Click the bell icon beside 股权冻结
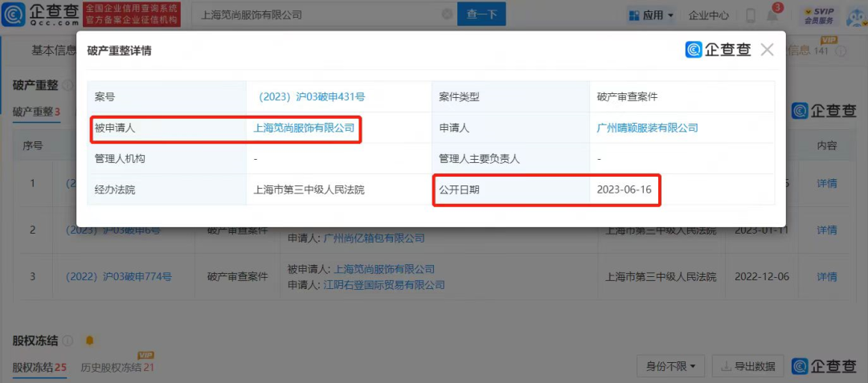868x383 pixels. point(89,340)
